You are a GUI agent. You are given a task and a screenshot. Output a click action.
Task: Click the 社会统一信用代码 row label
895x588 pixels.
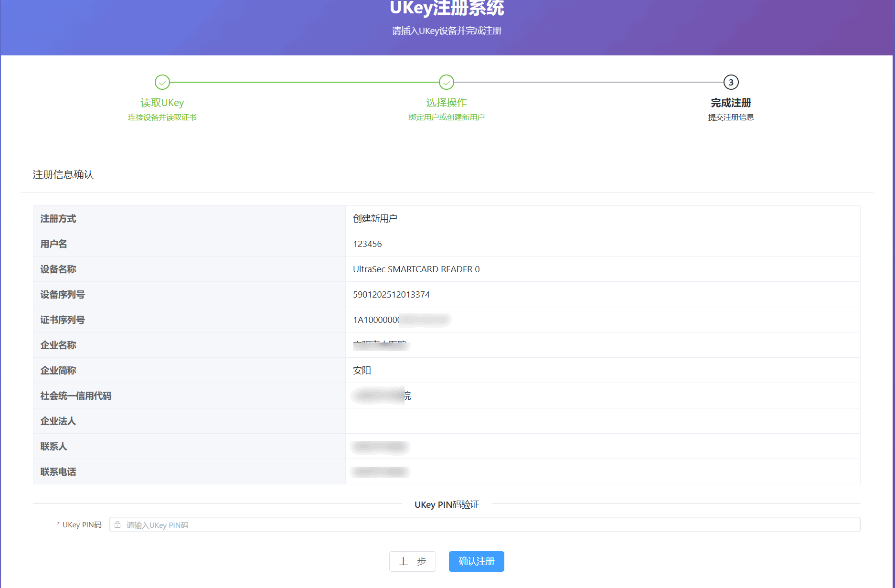point(76,396)
